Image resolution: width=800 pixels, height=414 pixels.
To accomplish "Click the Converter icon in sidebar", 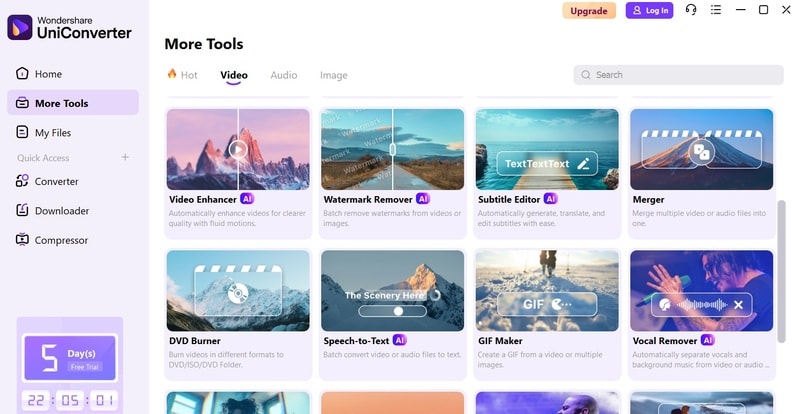I will (22, 181).
